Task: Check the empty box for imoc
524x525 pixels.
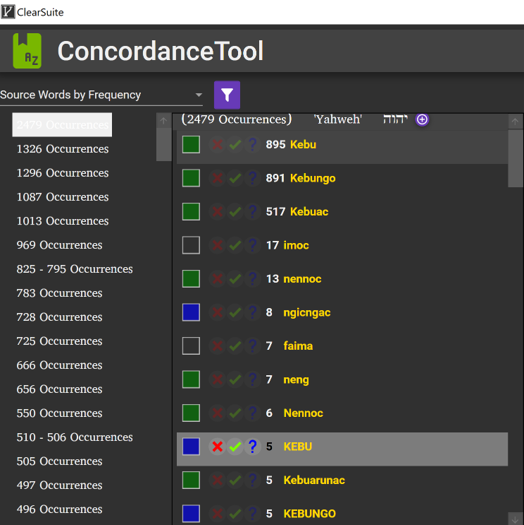Action: pos(191,245)
